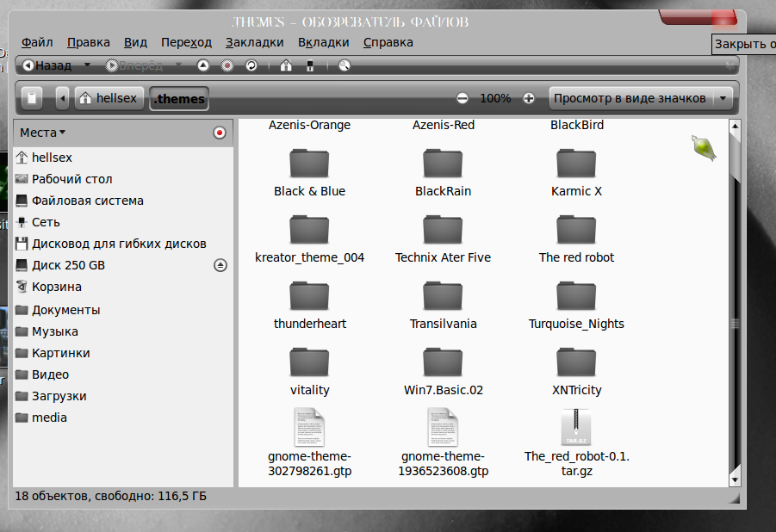776x532 pixels.
Task: Select the Black & Blue folder icon
Action: click(x=309, y=164)
